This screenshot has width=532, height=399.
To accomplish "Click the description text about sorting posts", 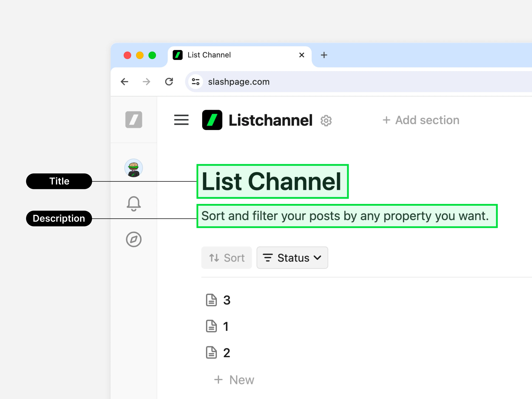I will (345, 216).
